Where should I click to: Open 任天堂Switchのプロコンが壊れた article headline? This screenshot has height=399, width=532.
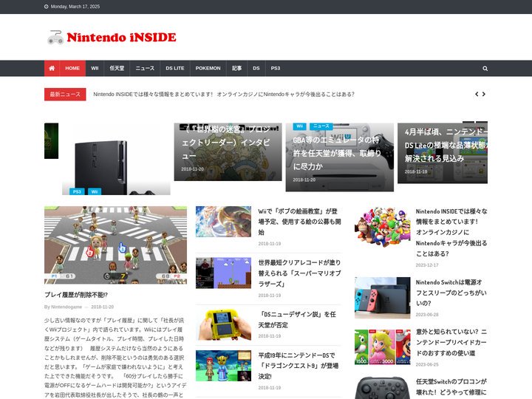(x=451, y=386)
